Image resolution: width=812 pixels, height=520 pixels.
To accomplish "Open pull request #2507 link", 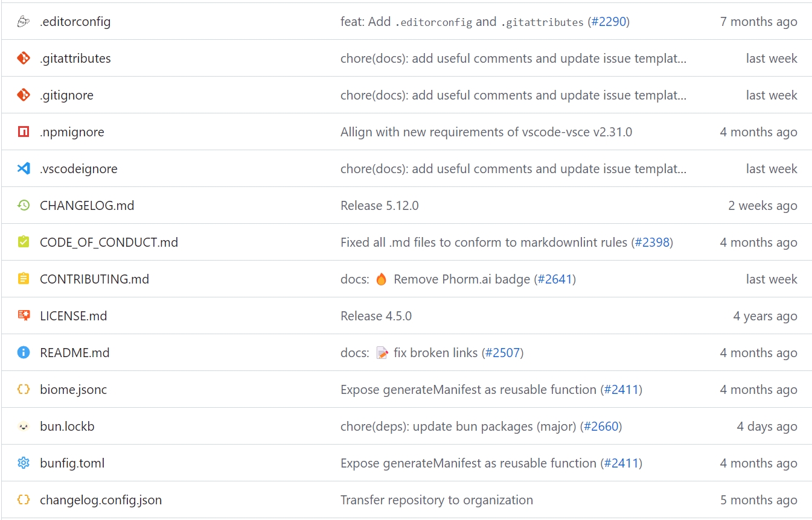I will tap(502, 353).
